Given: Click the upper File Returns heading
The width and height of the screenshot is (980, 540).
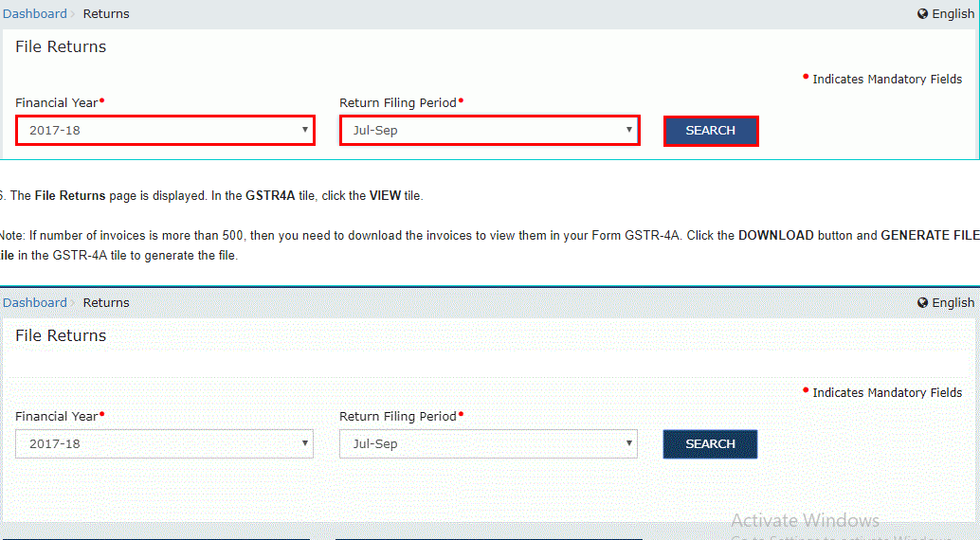Looking at the screenshot, I should point(61,47).
